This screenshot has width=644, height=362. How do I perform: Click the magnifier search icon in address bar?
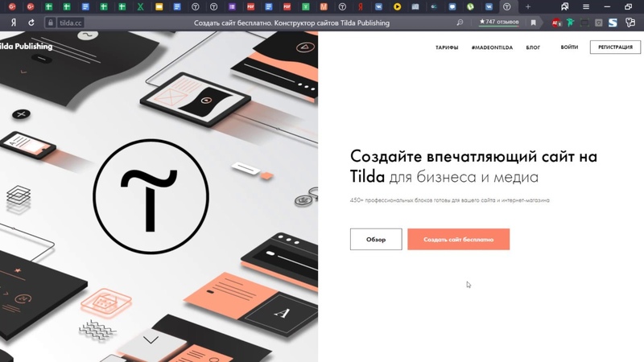click(x=460, y=23)
